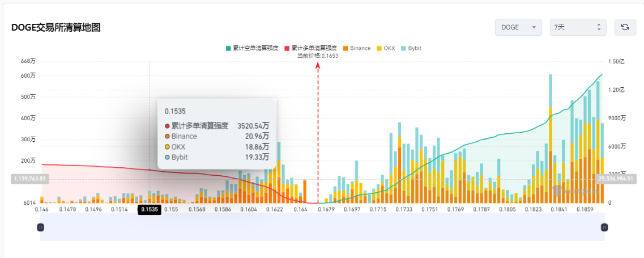Click the red current price arrow marker
The image size is (644, 258).
point(318,66)
